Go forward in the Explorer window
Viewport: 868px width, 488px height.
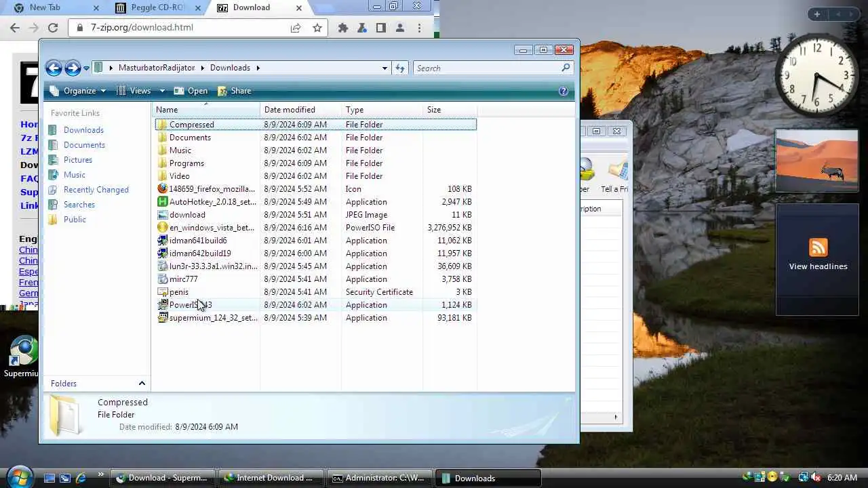pos(73,68)
